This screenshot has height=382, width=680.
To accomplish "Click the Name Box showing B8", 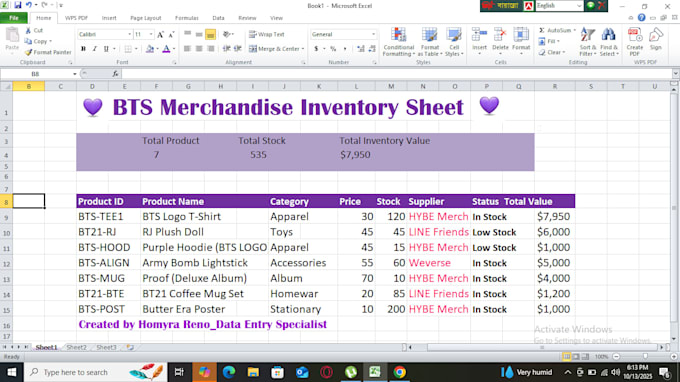I will [36, 74].
